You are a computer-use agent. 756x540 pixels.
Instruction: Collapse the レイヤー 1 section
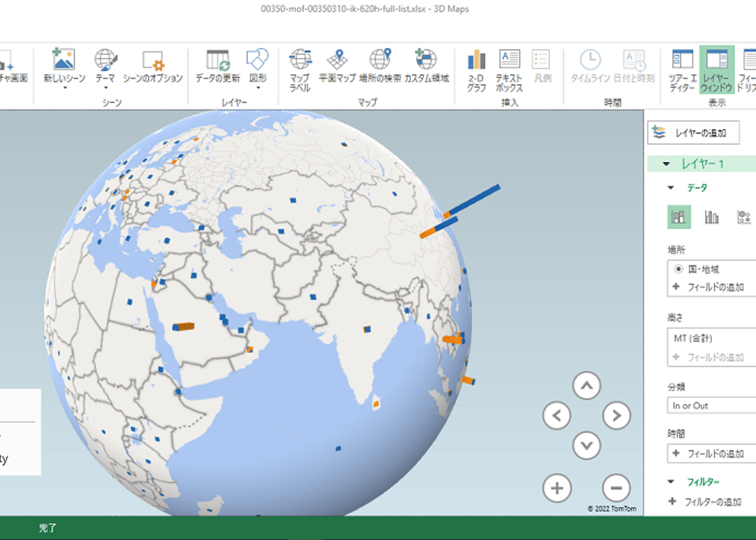[x=666, y=164]
